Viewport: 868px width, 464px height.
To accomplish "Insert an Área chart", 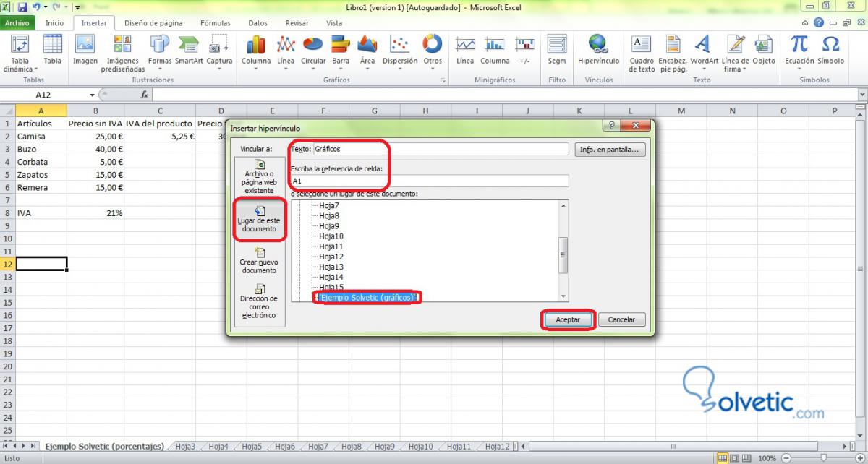I will point(367,53).
